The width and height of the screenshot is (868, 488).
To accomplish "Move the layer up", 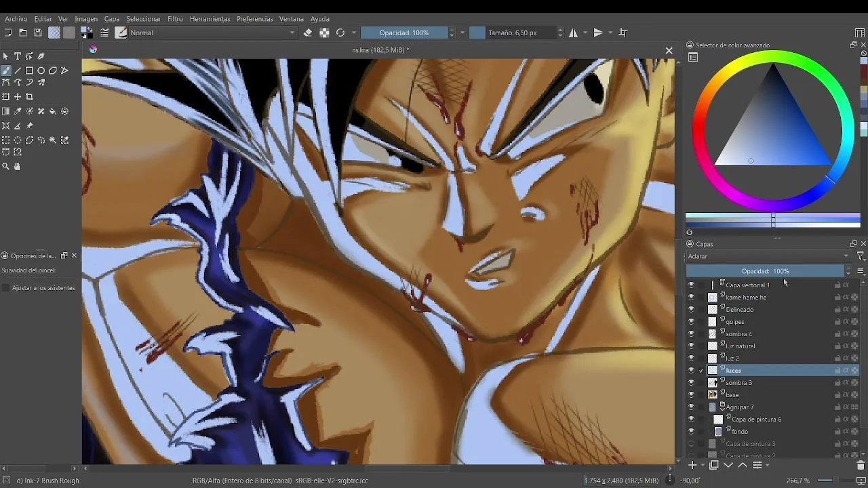I will point(743,465).
